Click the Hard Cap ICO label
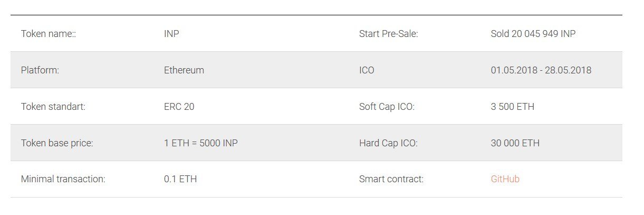The height and width of the screenshot is (215, 644). 388,143
